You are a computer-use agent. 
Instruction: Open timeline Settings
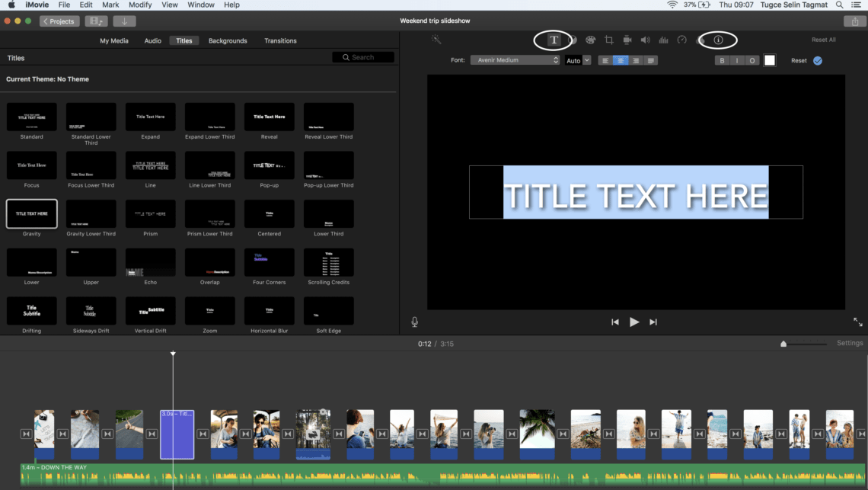(849, 343)
